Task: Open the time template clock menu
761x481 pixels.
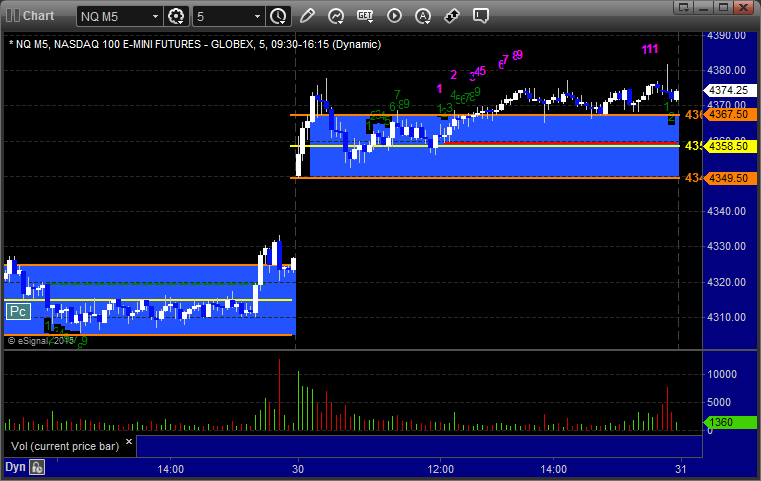Action: click(x=279, y=17)
